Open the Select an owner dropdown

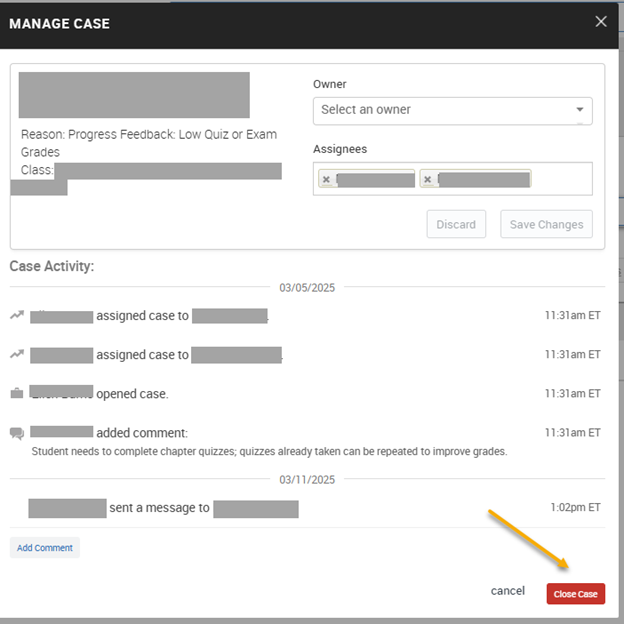coord(440,110)
